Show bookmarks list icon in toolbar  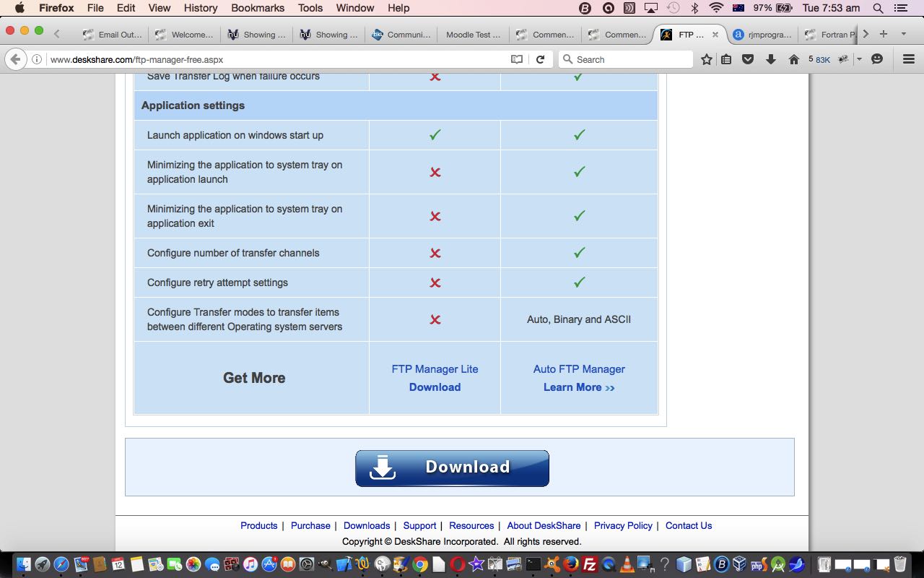[x=726, y=59]
